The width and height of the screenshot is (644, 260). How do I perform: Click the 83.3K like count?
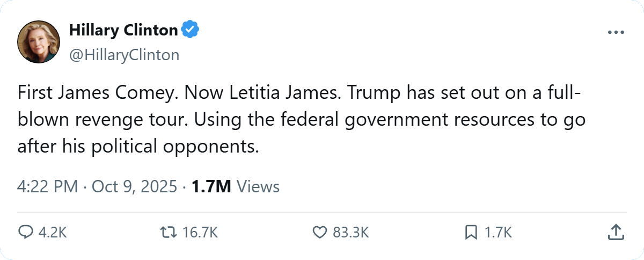click(x=350, y=233)
